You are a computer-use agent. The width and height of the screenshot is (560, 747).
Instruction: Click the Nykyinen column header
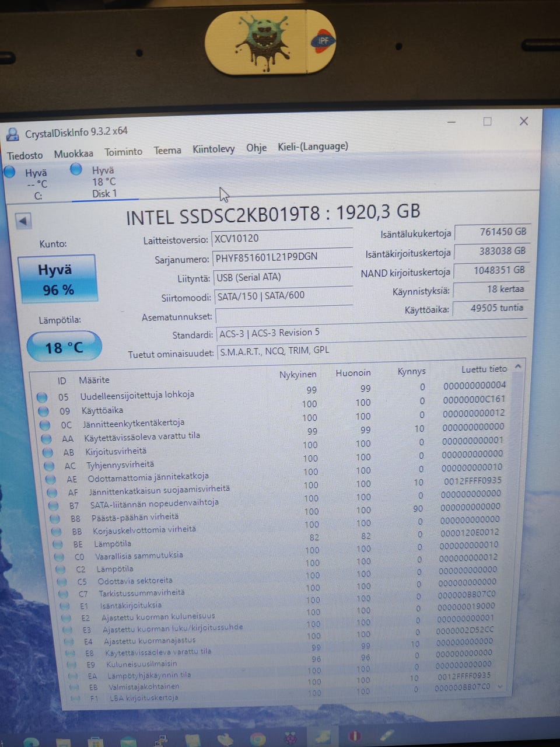point(297,375)
